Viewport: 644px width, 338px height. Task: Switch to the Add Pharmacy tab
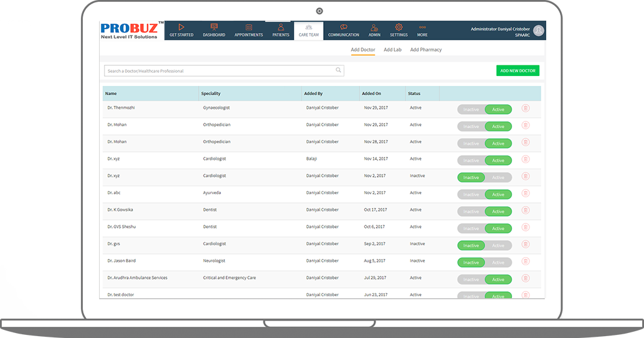tap(426, 50)
